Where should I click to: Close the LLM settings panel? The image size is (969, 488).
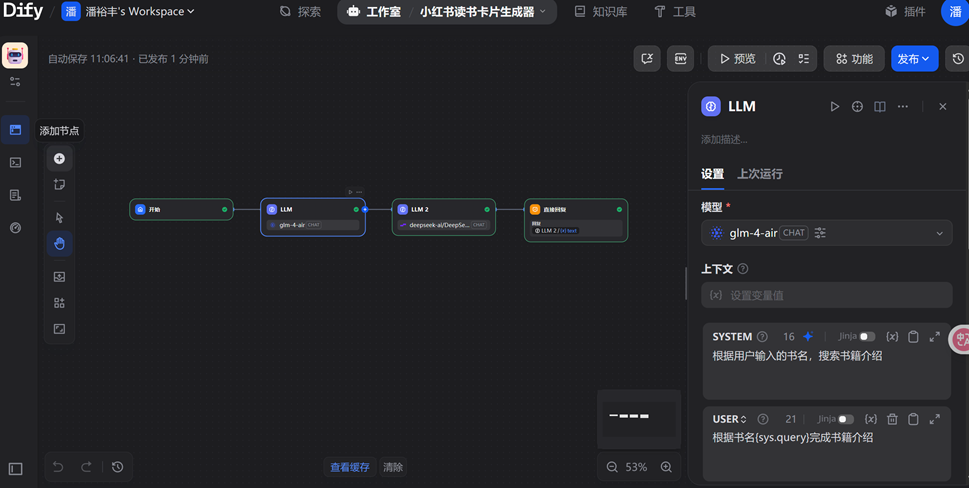coord(942,106)
